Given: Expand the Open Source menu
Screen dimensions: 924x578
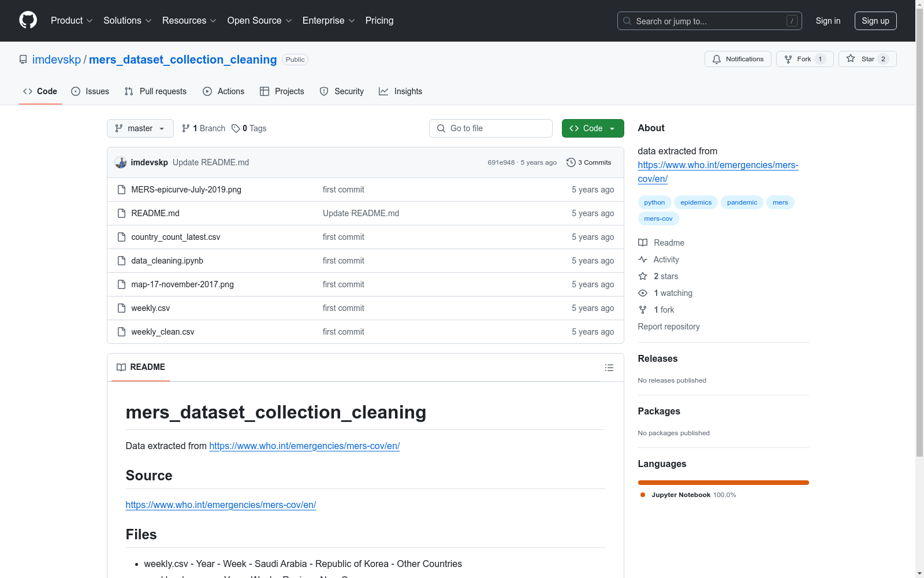Looking at the screenshot, I should (x=260, y=20).
